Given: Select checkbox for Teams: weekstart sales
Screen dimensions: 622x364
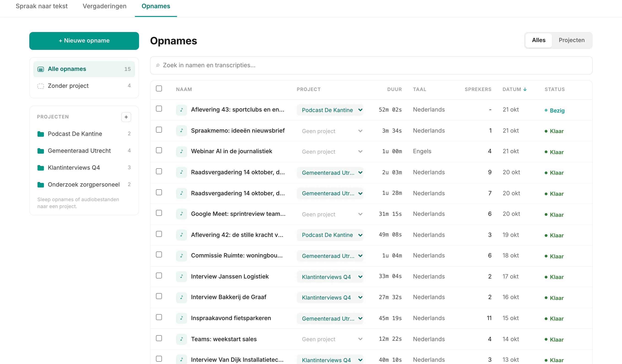Looking at the screenshot, I should tap(159, 338).
